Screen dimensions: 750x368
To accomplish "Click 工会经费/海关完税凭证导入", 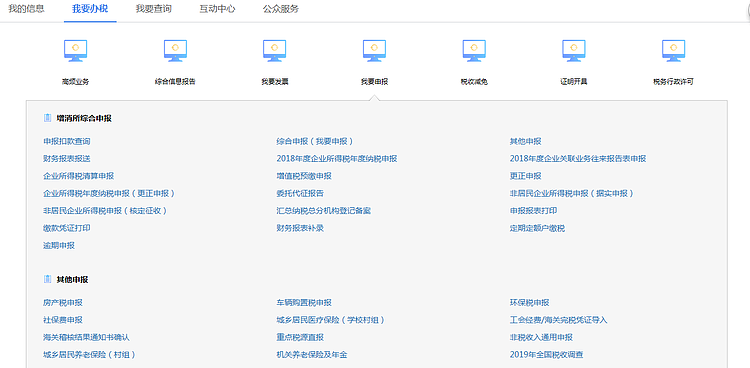I will [x=559, y=320].
